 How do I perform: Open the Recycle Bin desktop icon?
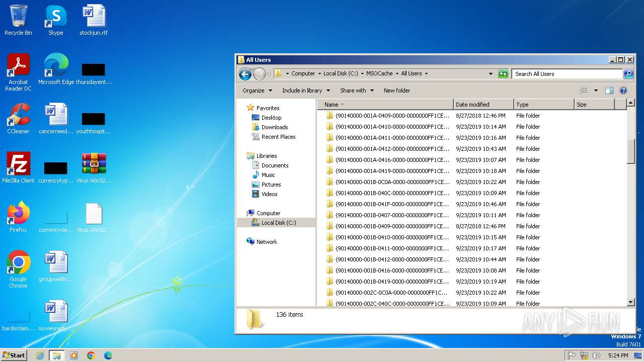coord(18,20)
